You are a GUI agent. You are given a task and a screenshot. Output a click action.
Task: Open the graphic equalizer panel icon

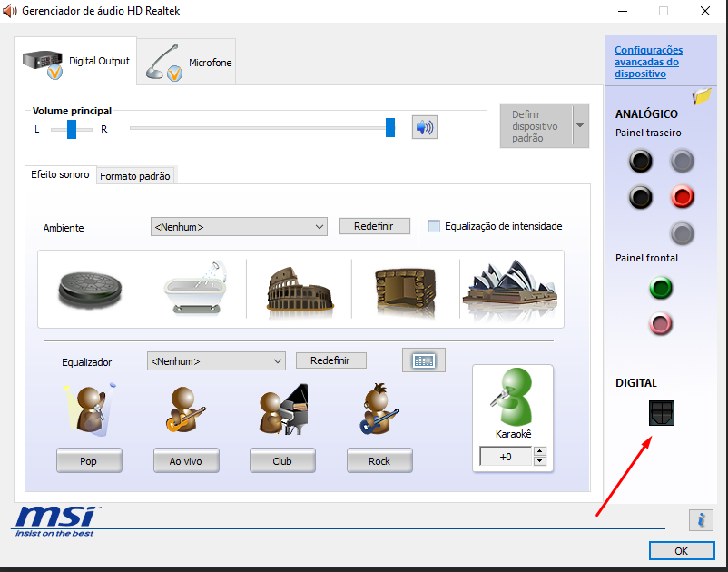coord(423,360)
